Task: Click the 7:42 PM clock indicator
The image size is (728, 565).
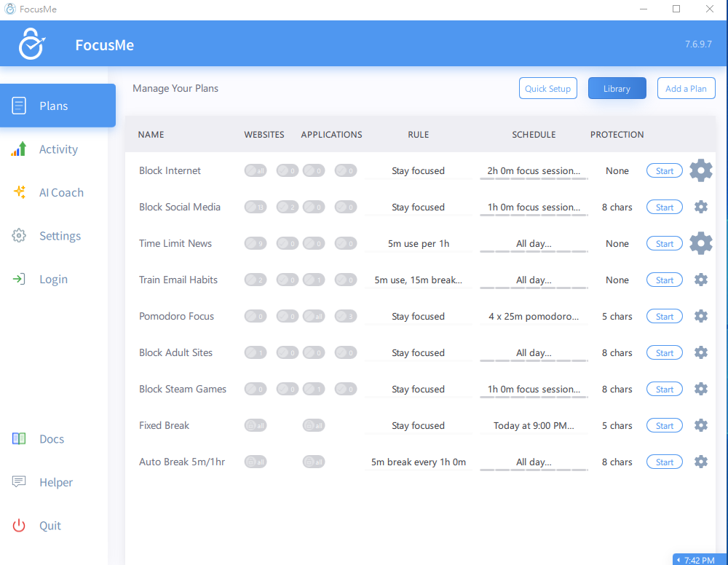Action: click(699, 560)
